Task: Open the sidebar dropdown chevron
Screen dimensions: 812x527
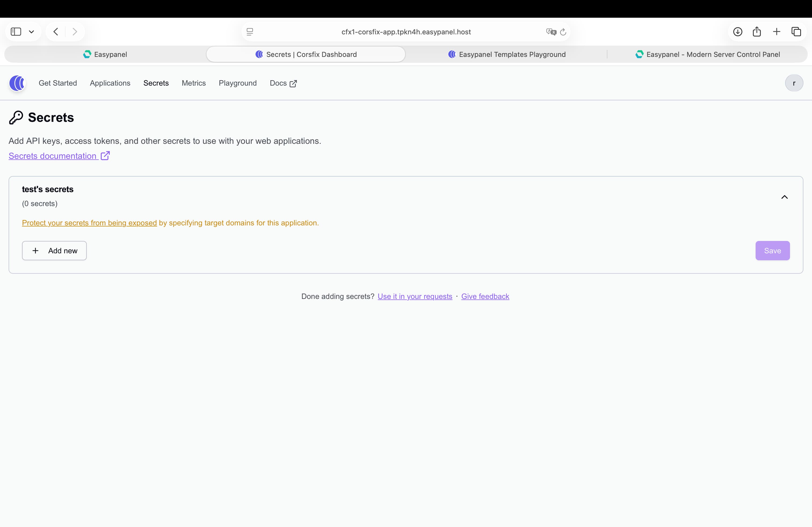Action: pos(31,32)
